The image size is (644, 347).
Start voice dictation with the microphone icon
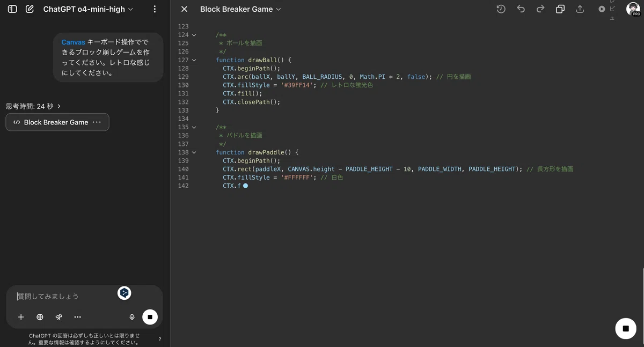click(132, 317)
